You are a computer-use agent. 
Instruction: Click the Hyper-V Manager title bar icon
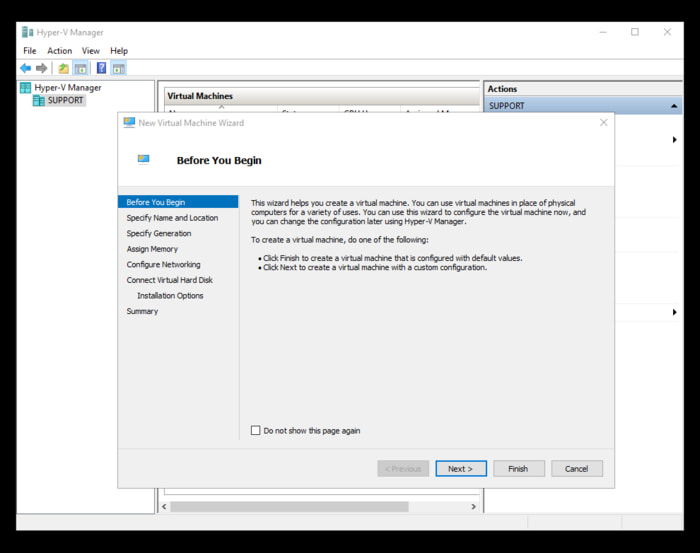point(28,32)
